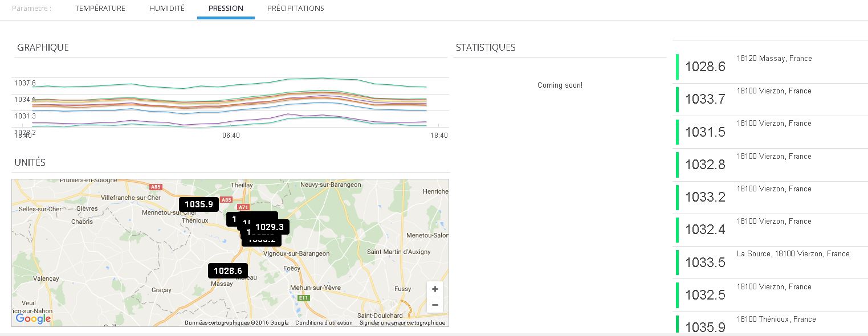
Task: Select the Pression tab
Action: coord(226,9)
